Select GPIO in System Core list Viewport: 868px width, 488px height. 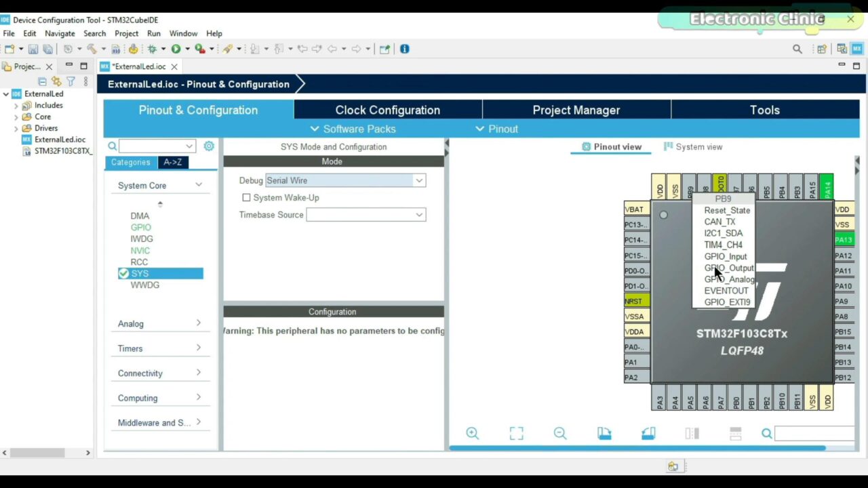click(x=141, y=227)
